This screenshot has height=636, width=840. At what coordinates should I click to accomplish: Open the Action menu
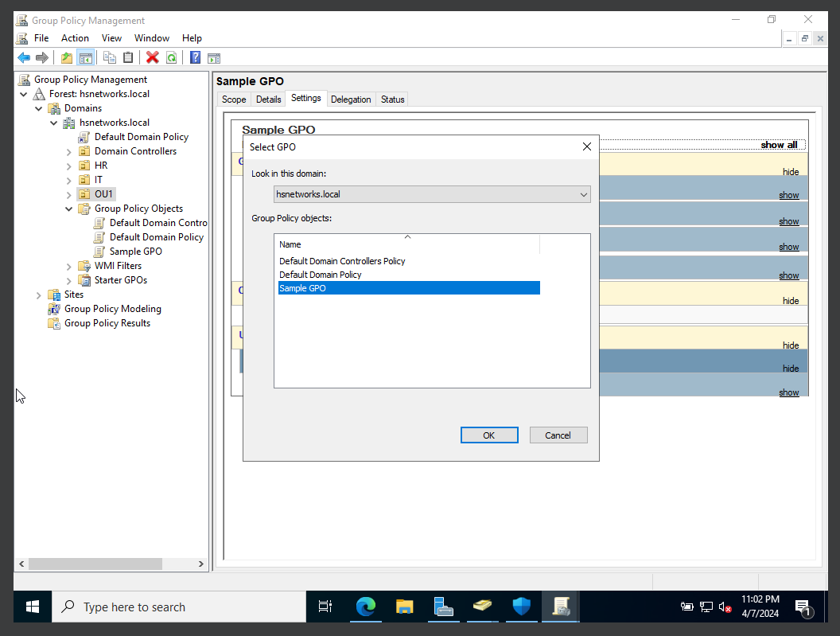pyautogui.click(x=75, y=37)
